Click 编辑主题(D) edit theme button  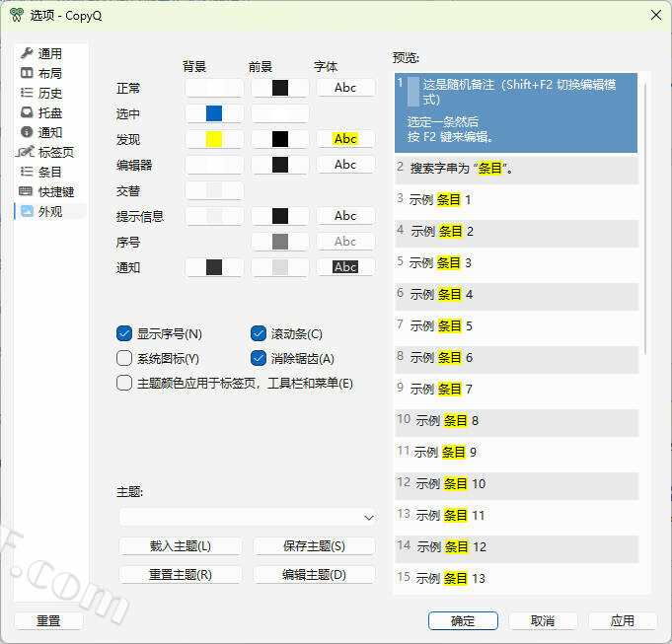(x=314, y=574)
